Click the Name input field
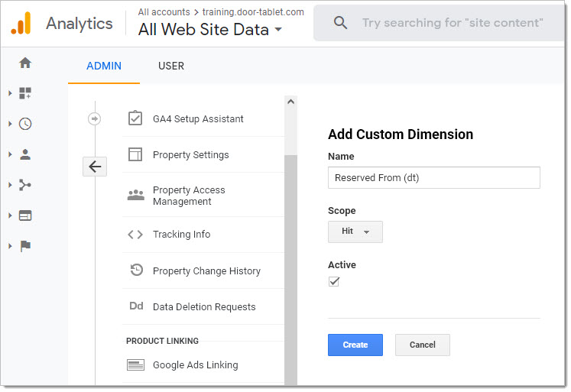This screenshot has width=571, height=392. 433,177
